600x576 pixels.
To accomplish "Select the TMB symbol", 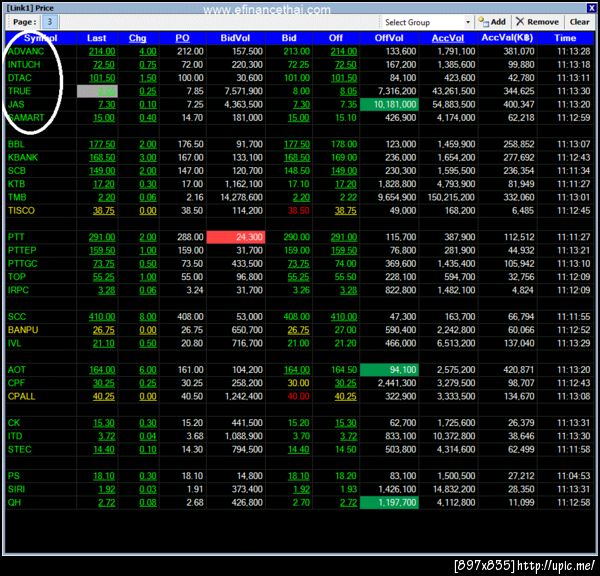I will (x=17, y=197).
